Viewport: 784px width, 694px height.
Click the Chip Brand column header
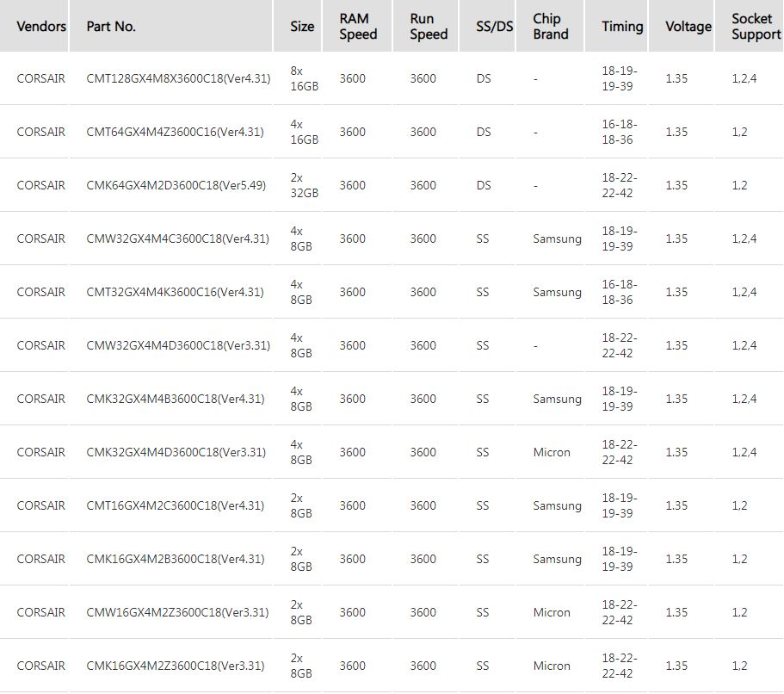click(551, 26)
